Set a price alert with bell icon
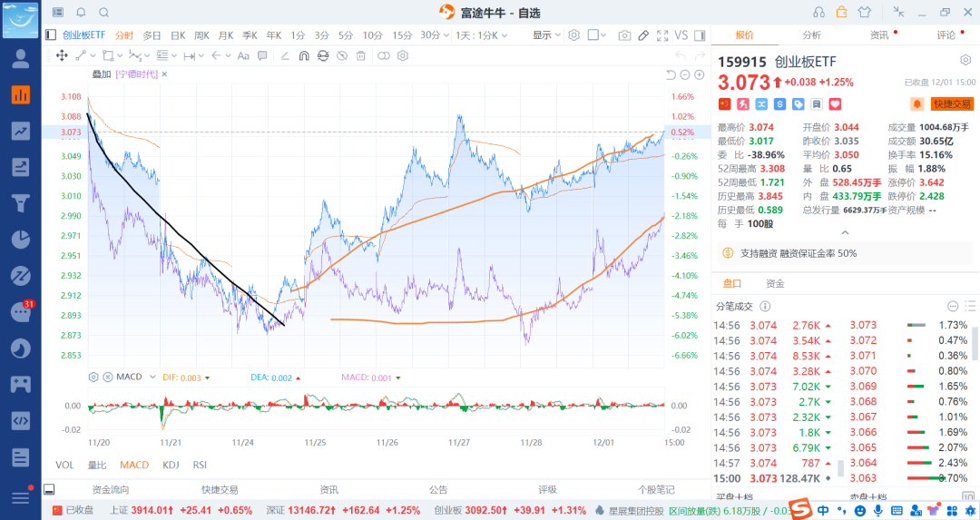Screen dimensions: 980x520 pyautogui.click(x=916, y=103)
